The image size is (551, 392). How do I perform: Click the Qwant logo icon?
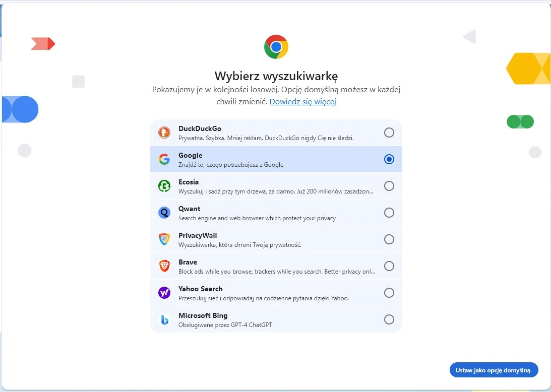click(x=164, y=212)
